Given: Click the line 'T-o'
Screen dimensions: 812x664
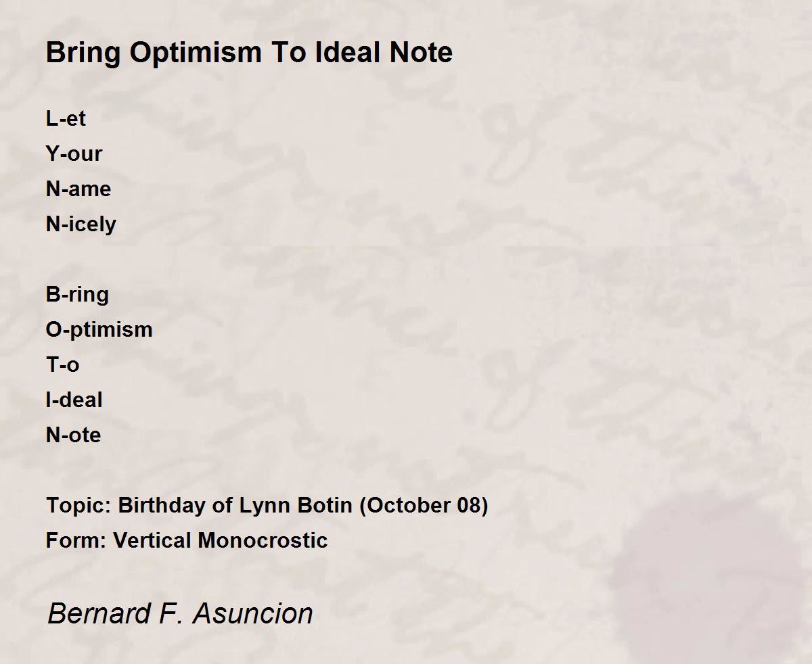Looking at the screenshot, I should click(62, 364).
